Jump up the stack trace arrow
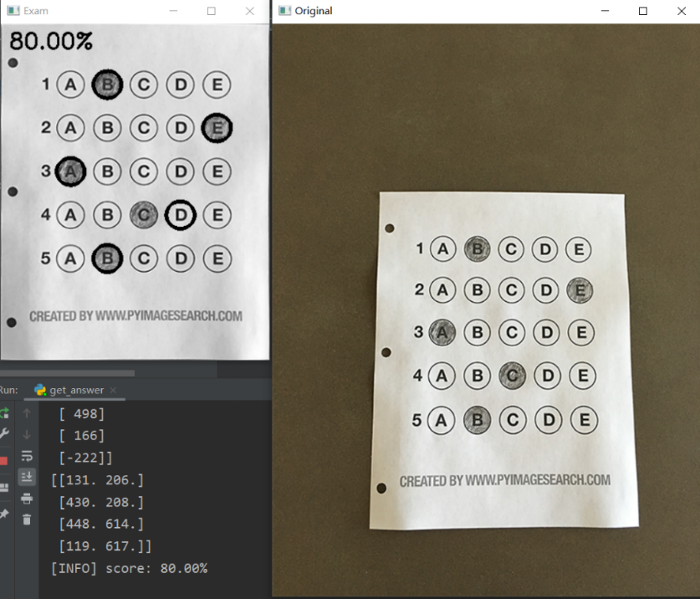This screenshot has height=599, width=700. pyautogui.click(x=27, y=413)
